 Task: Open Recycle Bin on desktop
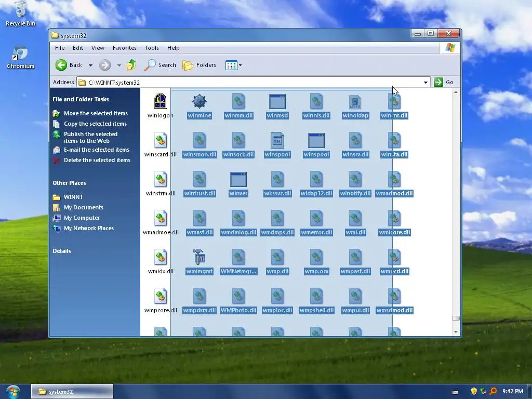point(20,14)
